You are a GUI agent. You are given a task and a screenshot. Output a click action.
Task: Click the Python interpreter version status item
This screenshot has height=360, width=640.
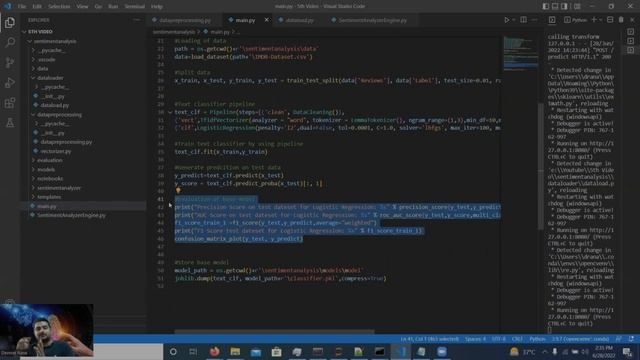(580, 339)
